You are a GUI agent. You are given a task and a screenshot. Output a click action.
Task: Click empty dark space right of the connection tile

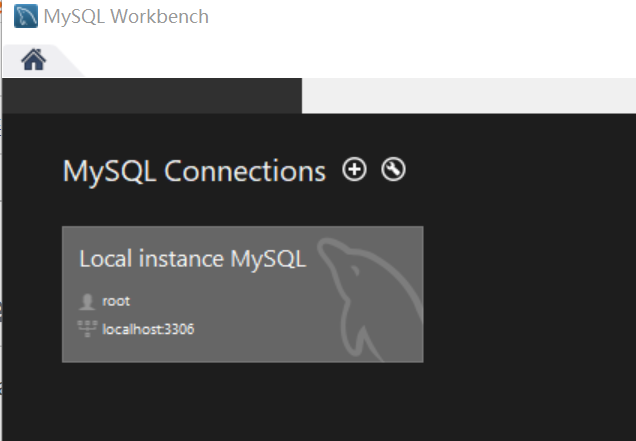coord(527,294)
